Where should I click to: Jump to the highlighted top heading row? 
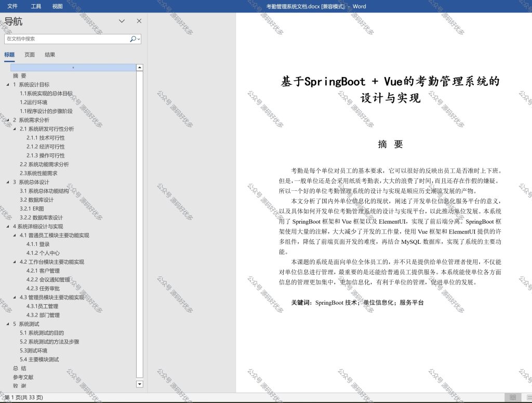[x=73, y=67]
